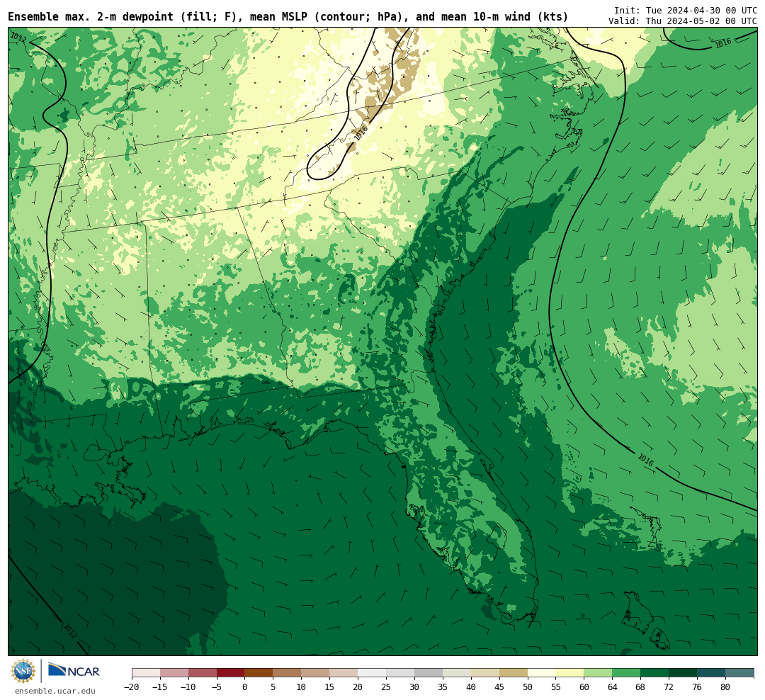Click the 64 tick label on the colorbar
Viewport: 765px width, 700px height.
613,687
